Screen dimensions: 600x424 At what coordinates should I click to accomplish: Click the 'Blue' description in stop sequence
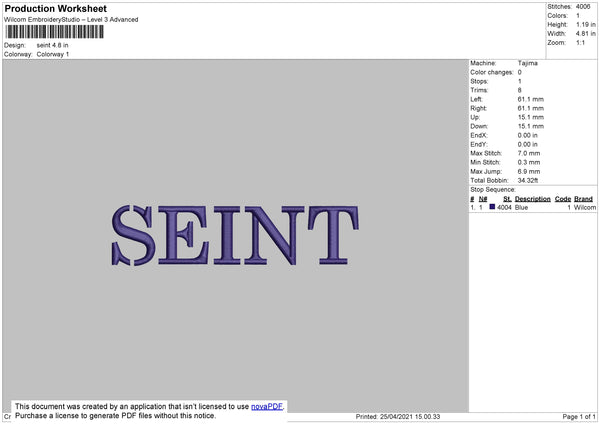[521, 207]
